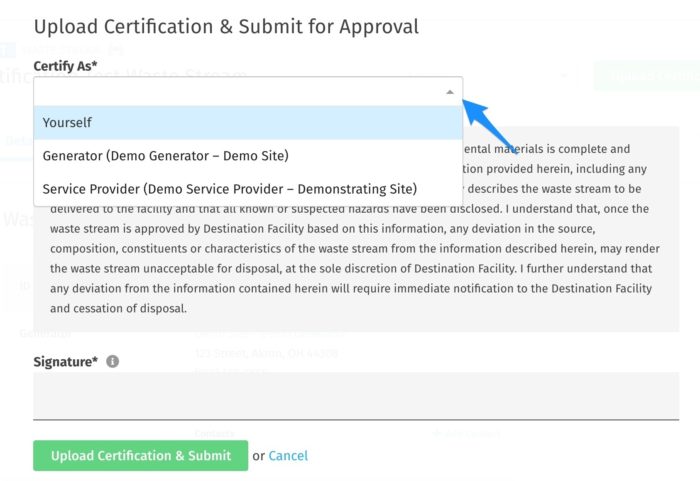Click the faded Akron street address text
This screenshot has width=700, height=481.
coord(266,354)
